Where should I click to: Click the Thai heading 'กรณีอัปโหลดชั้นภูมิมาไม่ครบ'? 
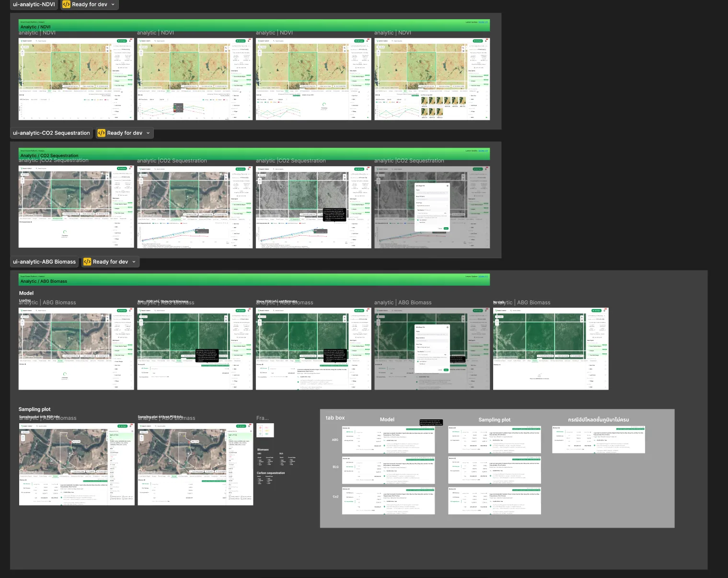[599, 419]
